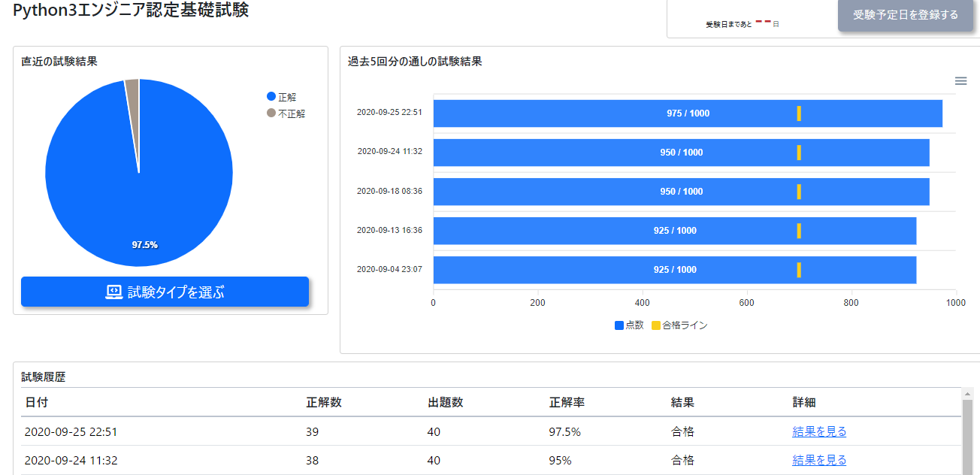Click the 97.5% cell in history table
The height and width of the screenshot is (475, 980).
coord(565,432)
